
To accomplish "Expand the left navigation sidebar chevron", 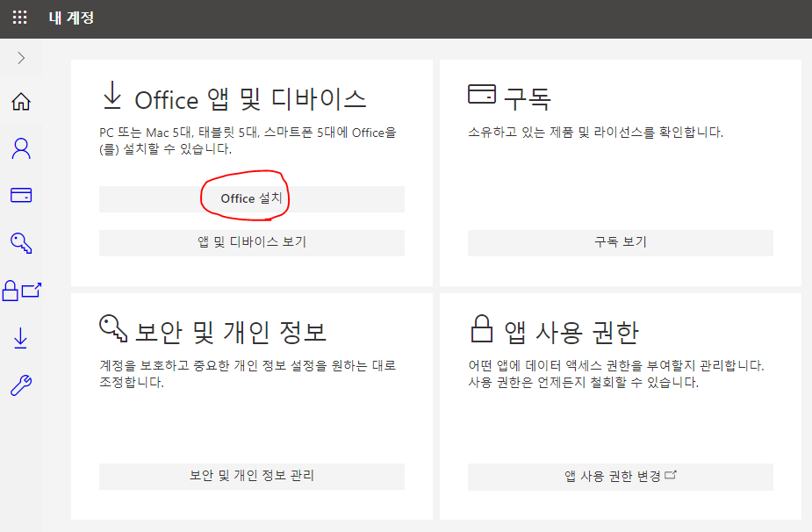I will point(21,58).
